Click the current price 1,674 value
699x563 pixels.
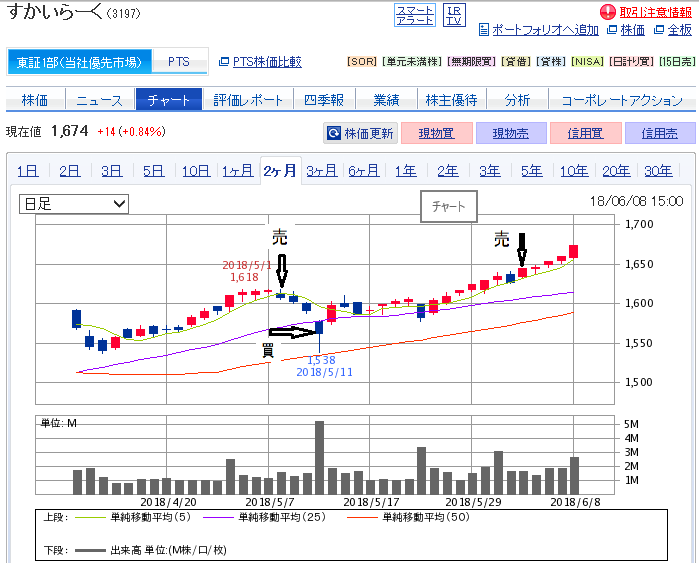[70, 131]
